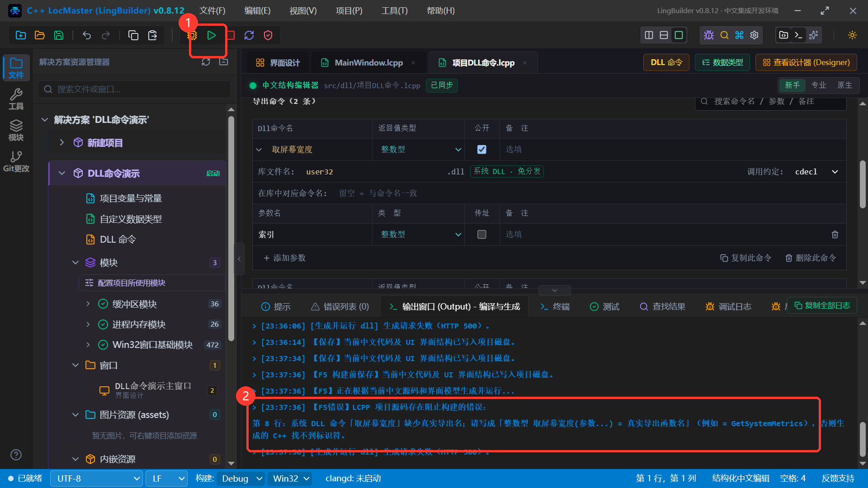Toggle the 传址 checkbox for 索引 parameter
This screenshot has width=868, height=488.
[x=482, y=235]
